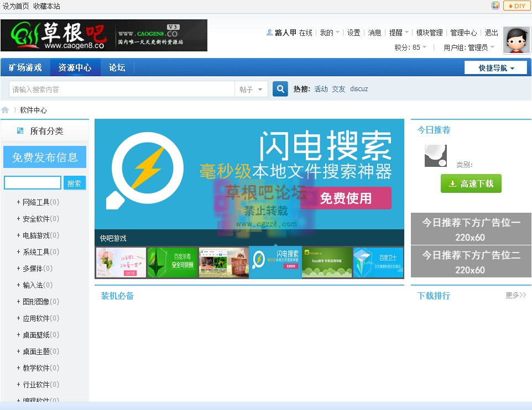The height and width of the screenshot is (410, 532).
Task: Switch to the 矿场游戏 tab
Action: (x=25, y=67)
